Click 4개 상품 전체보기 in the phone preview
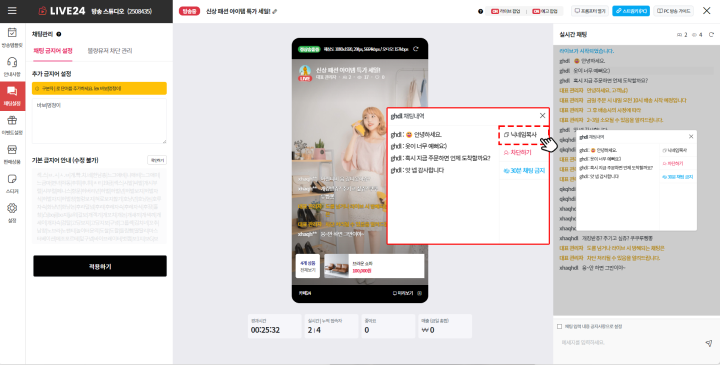This screenshot has height=365, width=720. pyautogui.click(x=308, y=266)
